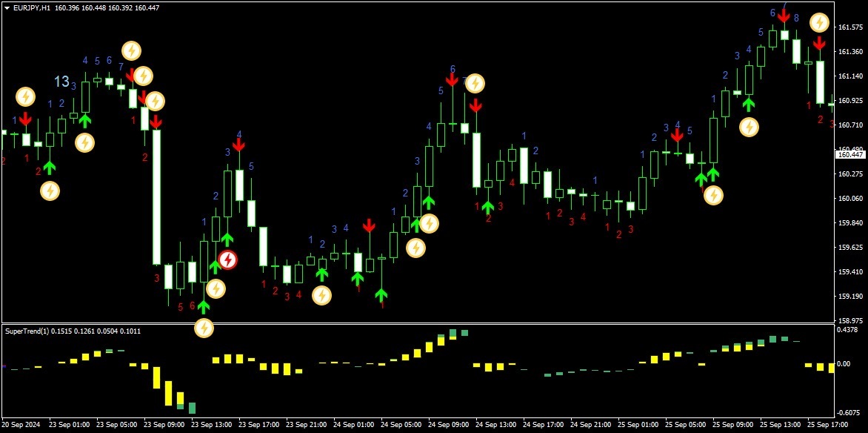
Task: Select the SuperTrend(1) indicator label
Action: pos(26,331)
